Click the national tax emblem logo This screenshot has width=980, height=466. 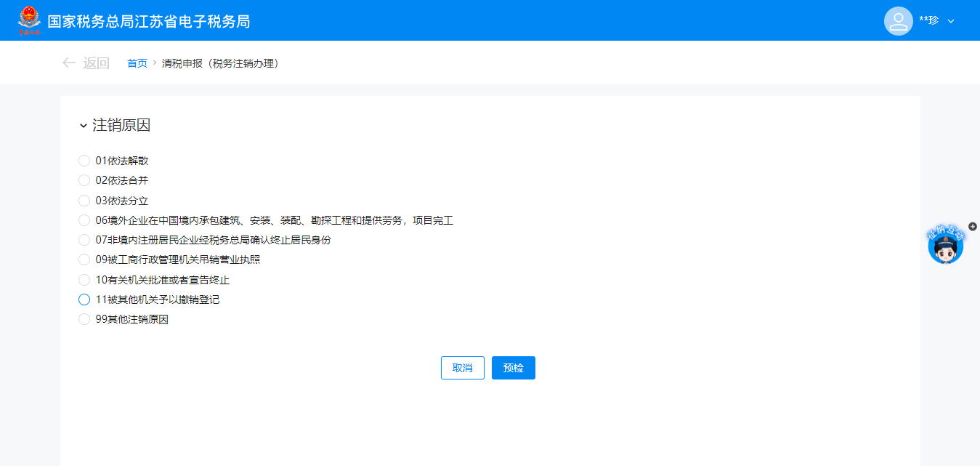(x=30, y=20)
